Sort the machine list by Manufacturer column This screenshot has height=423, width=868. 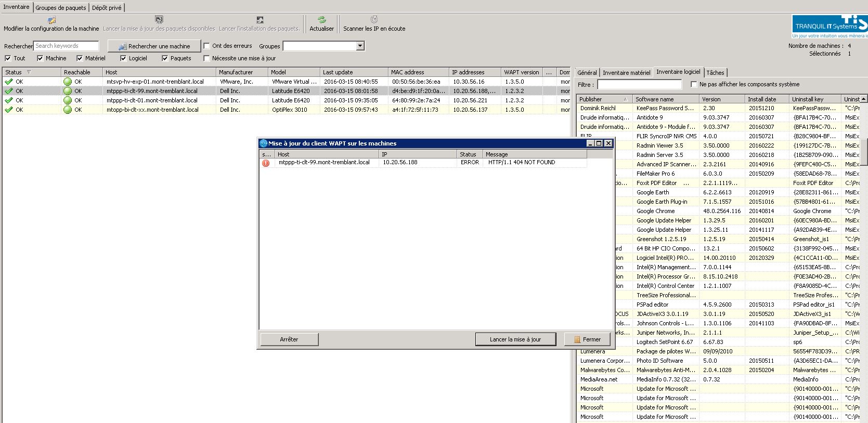(x=242, y=72)
